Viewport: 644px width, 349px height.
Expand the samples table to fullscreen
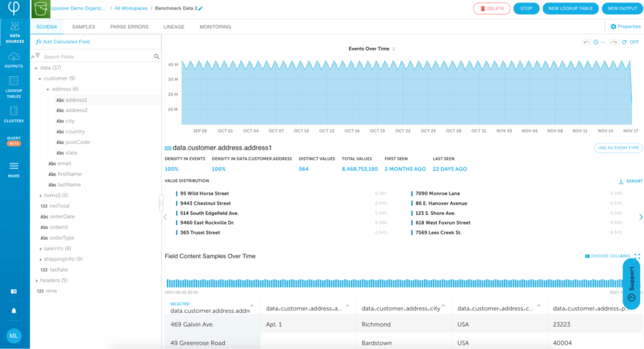pyautogui.click(x=637, y=256)
